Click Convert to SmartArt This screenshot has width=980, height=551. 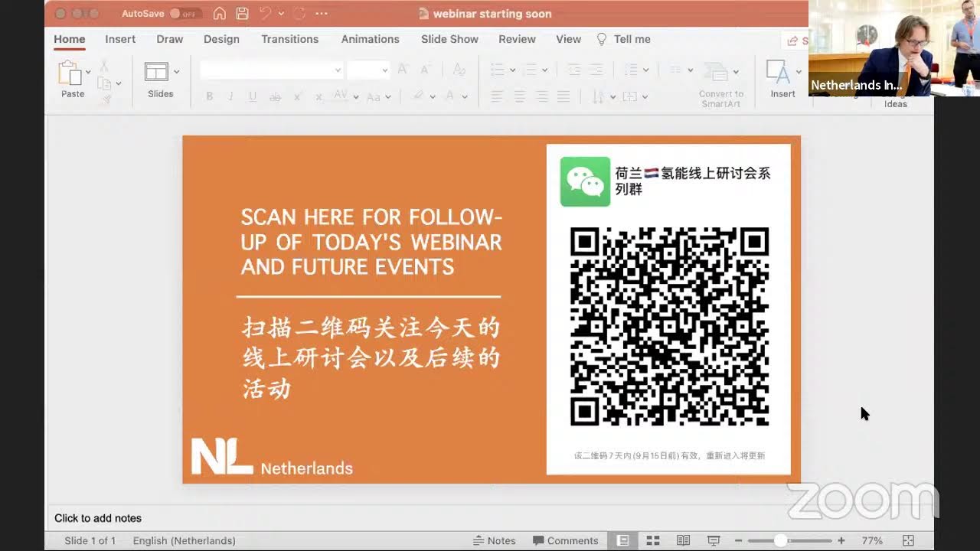tap(720, 83)
